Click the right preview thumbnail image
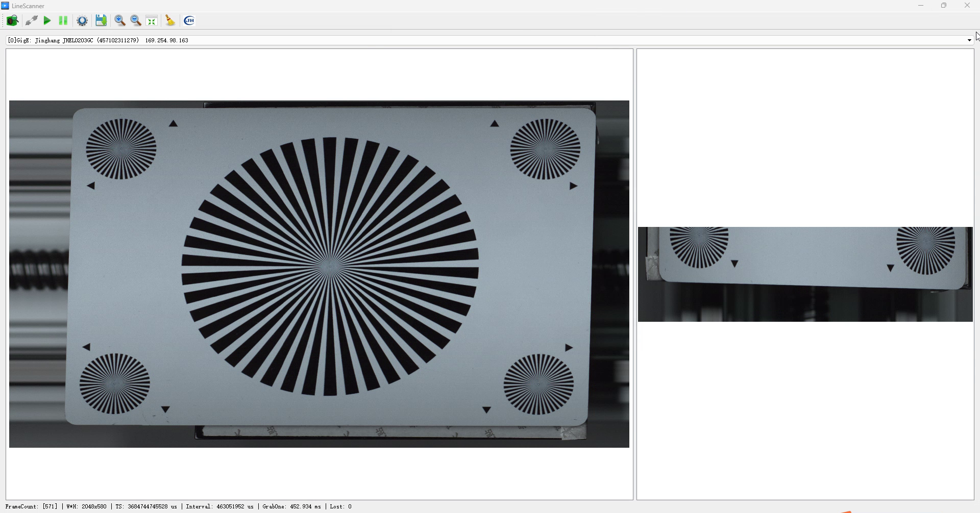This screenshot has height=513, width=980. (805, 274)
